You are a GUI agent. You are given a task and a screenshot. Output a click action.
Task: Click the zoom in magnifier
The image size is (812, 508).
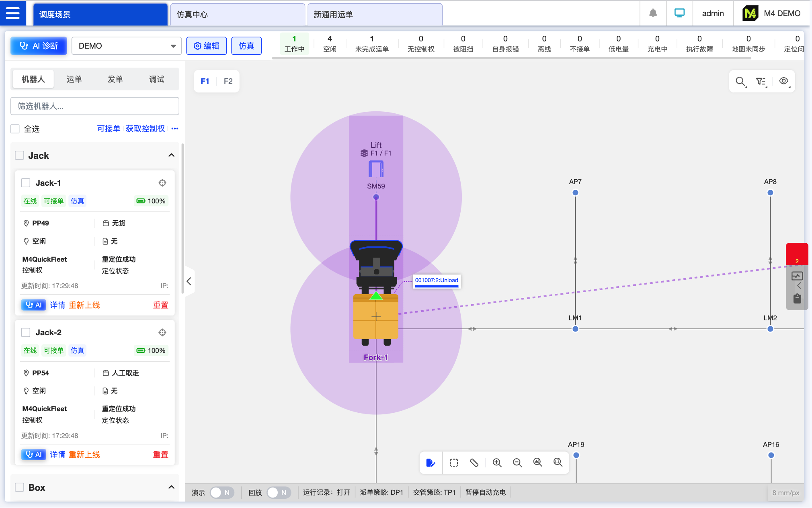click(497, 463)
